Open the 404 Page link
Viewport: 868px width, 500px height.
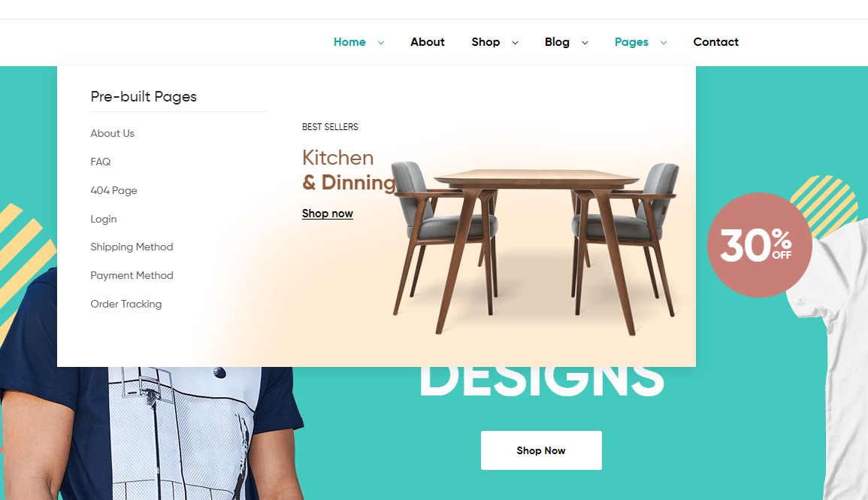pos(113,190)
